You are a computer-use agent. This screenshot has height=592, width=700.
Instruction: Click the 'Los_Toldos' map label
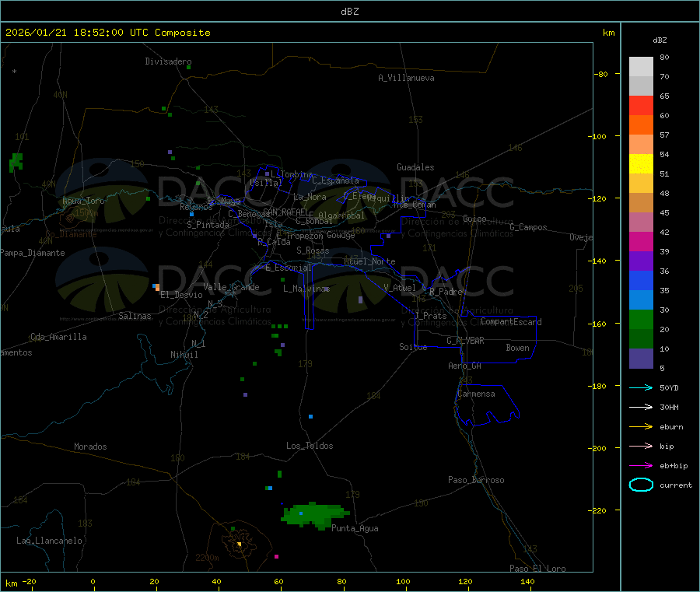(x=310, y=446)
